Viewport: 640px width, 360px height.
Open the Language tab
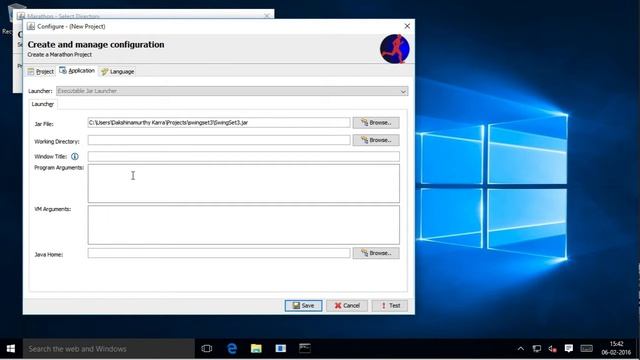click(x=118, y=71)
